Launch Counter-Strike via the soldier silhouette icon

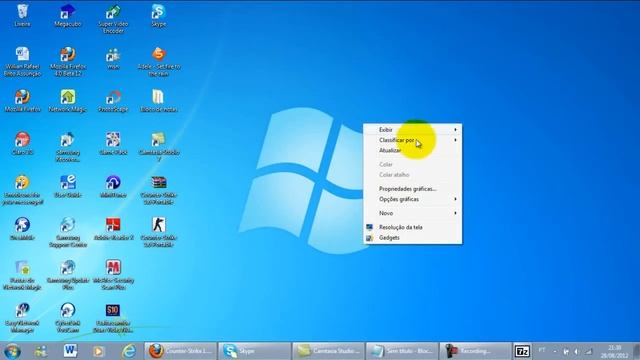point(158,232)
